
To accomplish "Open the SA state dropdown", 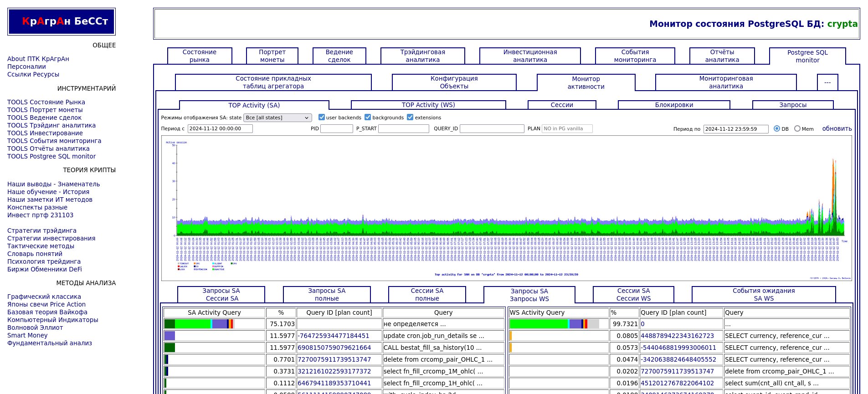I will tap(277, 118).
